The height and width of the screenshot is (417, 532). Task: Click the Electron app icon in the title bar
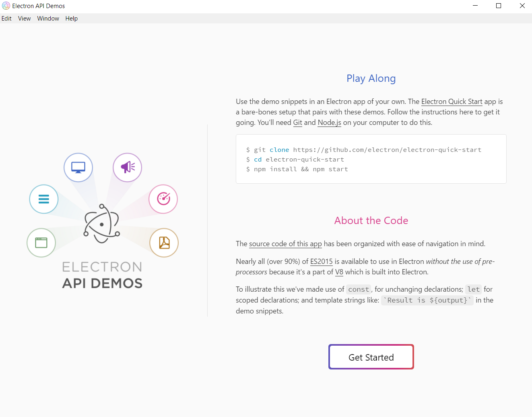(6, 6)
